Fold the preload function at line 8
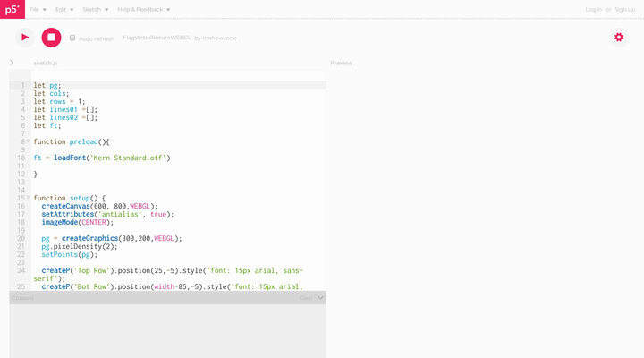 pyautogui.click(x=28, y=141)
